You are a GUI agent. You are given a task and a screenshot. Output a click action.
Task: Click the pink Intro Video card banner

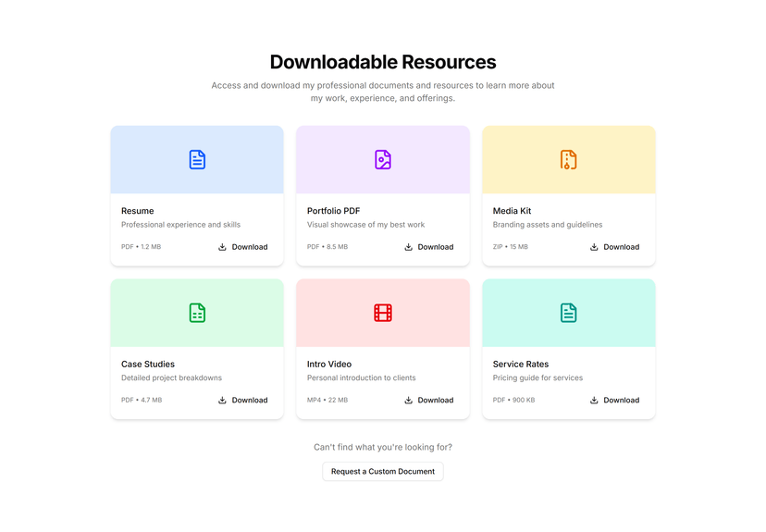pyautogui.click(x=382, y=313)
